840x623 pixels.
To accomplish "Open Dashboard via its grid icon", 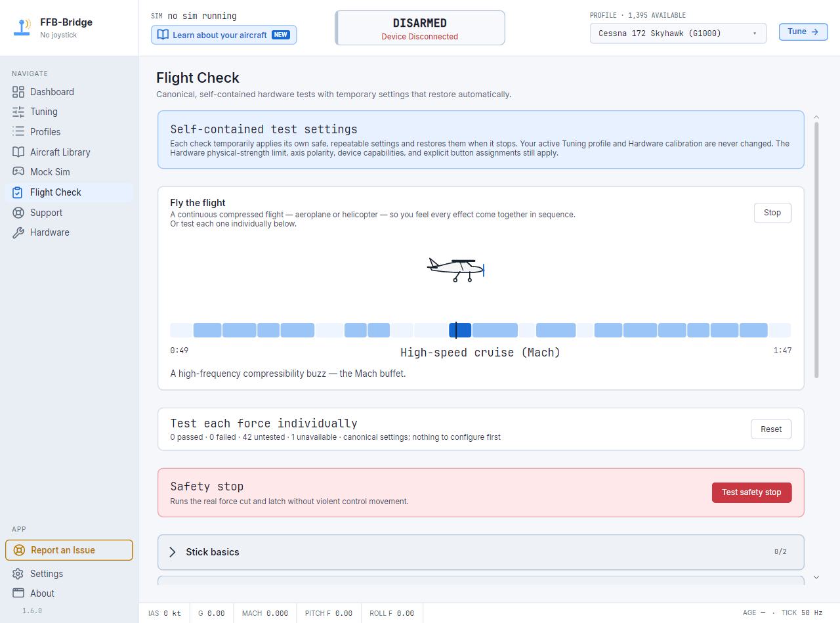I will tap(18, 92).
